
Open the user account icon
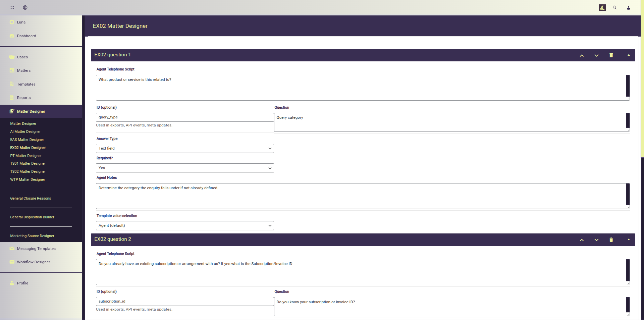pos(628,8)
